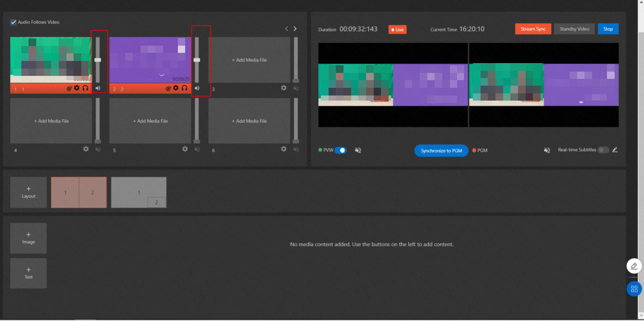Click the red Live status badge
The image size is (644, 321).
[x=398, y=29]
